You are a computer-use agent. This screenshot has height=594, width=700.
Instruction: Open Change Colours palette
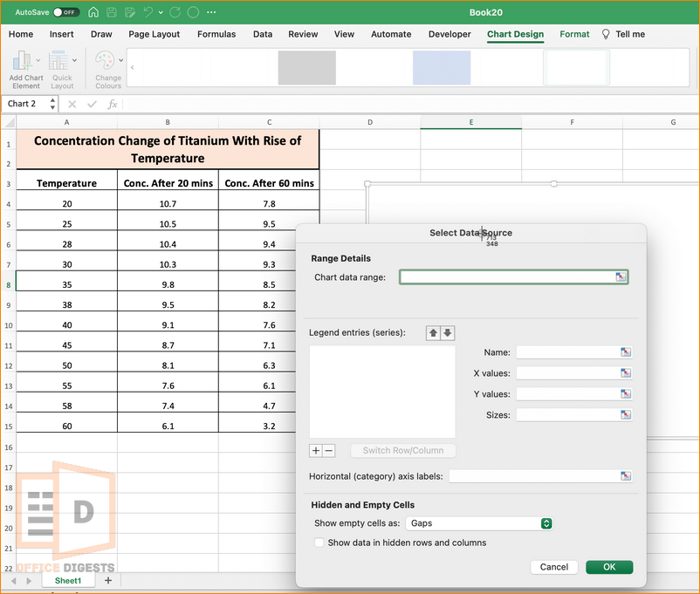(108, 70)
